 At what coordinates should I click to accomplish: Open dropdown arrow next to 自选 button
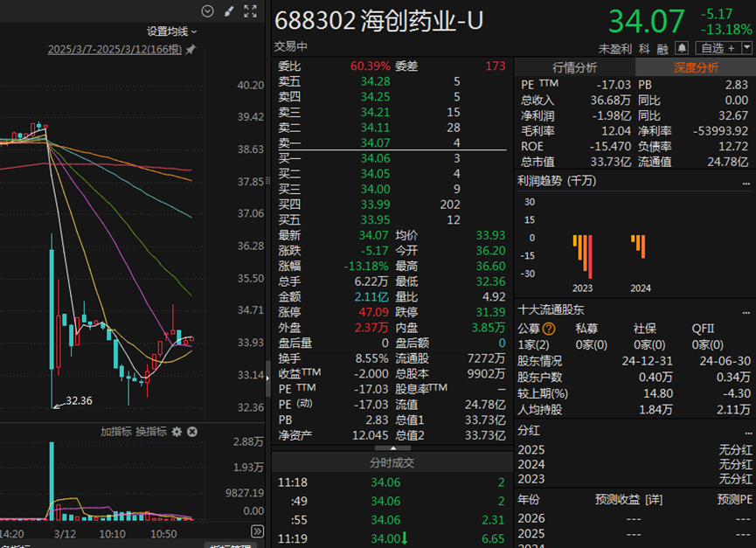(747, 48)
